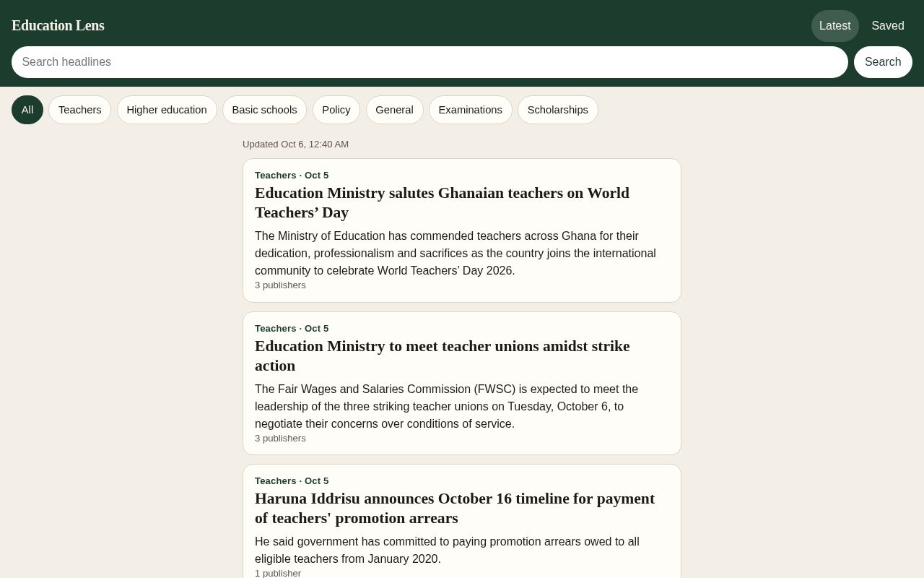Viewport: 924px width, 578px height.
Task: Filter headlines by Higher education
Action: [x=167, y=110]
